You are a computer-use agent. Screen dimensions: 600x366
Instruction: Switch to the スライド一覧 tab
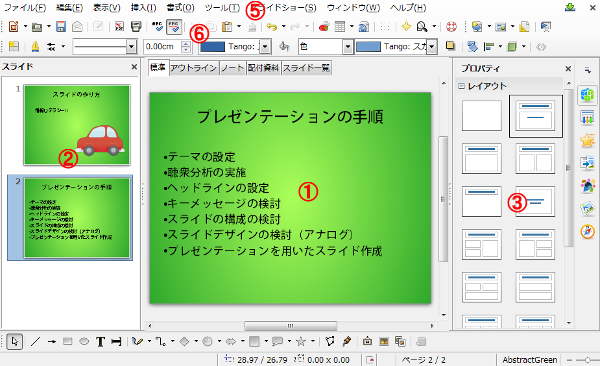coord(306,68)
